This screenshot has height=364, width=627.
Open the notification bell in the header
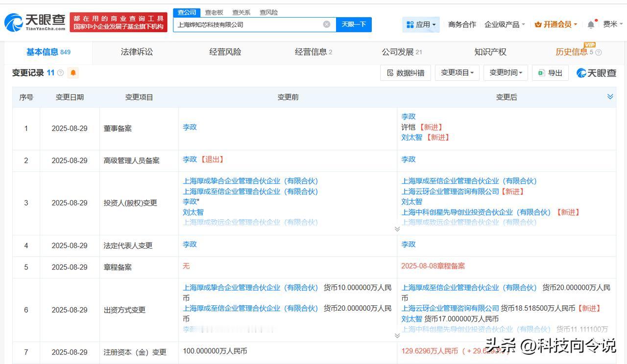pos(591,24)
